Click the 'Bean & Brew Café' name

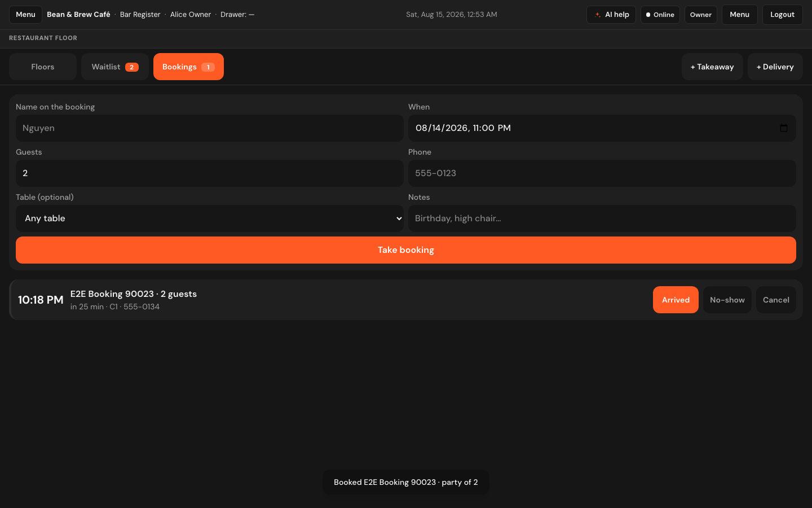coord(78,15)
